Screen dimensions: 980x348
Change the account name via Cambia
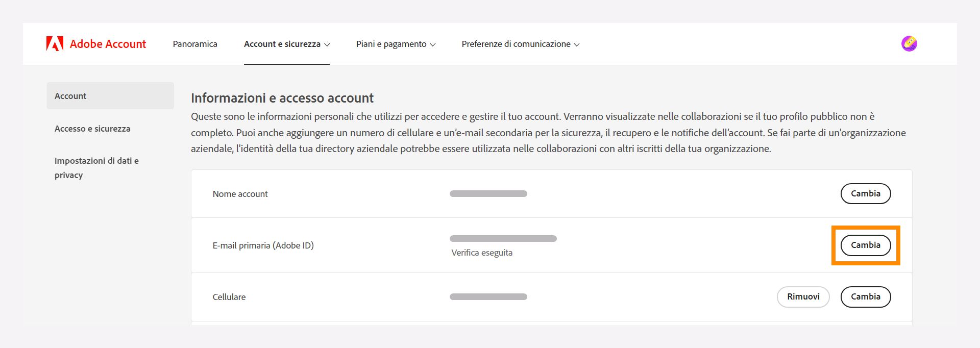click(x=866, y=193)
